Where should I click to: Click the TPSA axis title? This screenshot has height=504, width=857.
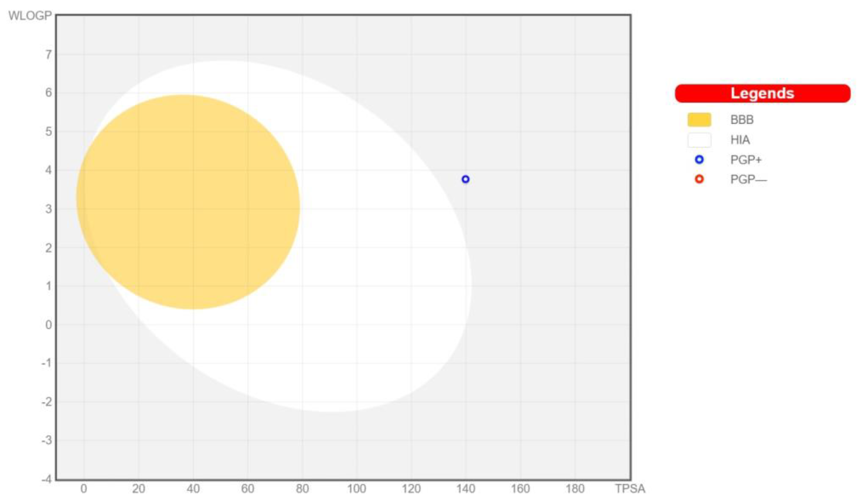[630, 489]
